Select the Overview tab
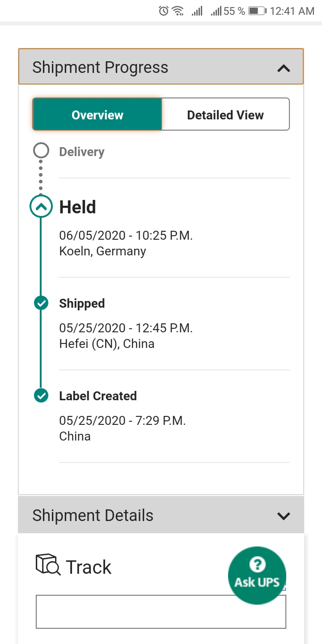Screen dimensions: 322x644 pos(97,115)
